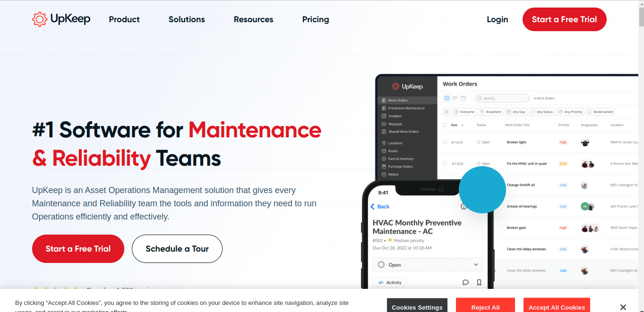Click the Broken light work order title
This screenshot has width=644, height=312.
click(x=516, y=142)
